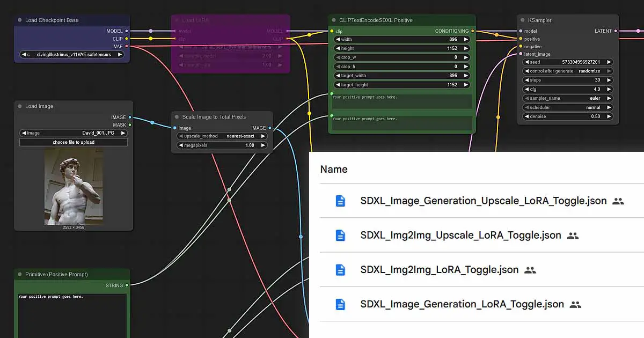Click the CONDITIONING output connector on CLIPTextEncodeSDXL Positive
This screenshot has height=338, width=644.
tap(471, 31)
